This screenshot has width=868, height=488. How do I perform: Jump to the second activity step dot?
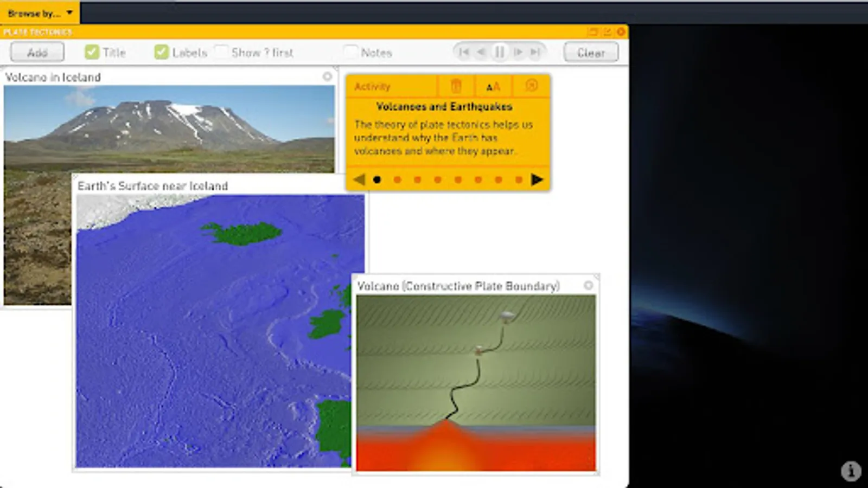tap(397, 180)
